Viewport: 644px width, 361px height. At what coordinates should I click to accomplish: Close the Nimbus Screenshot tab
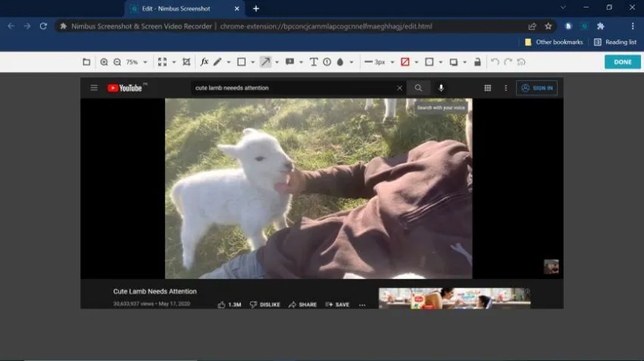coord(237,8)
